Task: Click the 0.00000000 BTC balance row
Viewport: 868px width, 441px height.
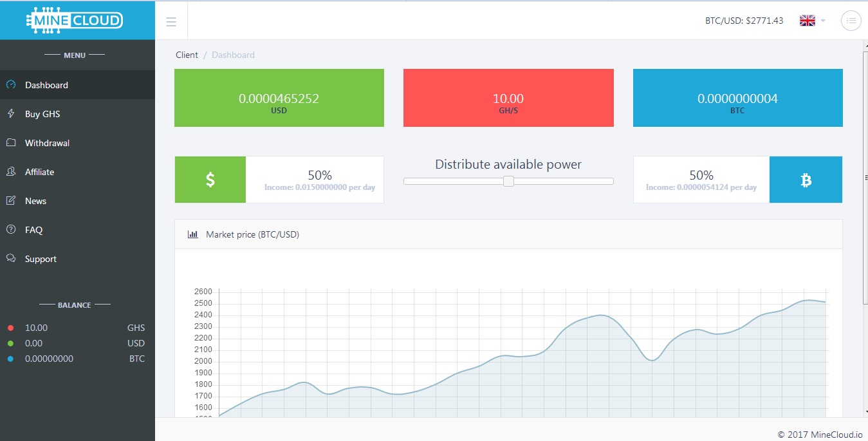Action: [x=77, y=359]
